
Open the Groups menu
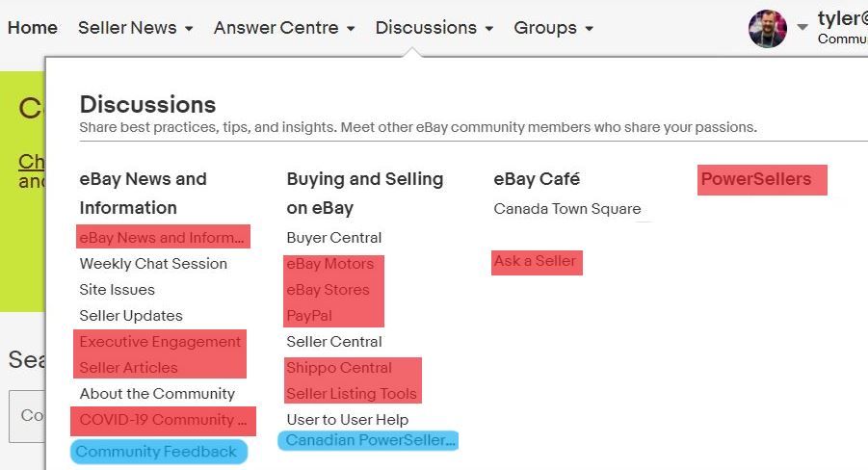(553, 28)
